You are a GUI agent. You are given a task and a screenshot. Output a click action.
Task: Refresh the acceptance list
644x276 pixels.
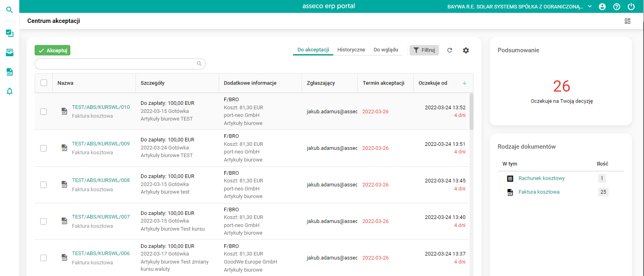tap(450, 50)
